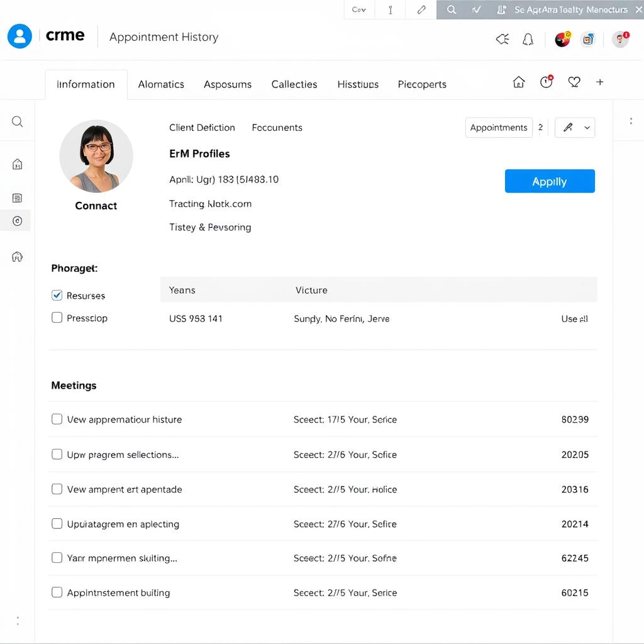
Task: Switch to the Callecties tab
Action: (294, 84)
